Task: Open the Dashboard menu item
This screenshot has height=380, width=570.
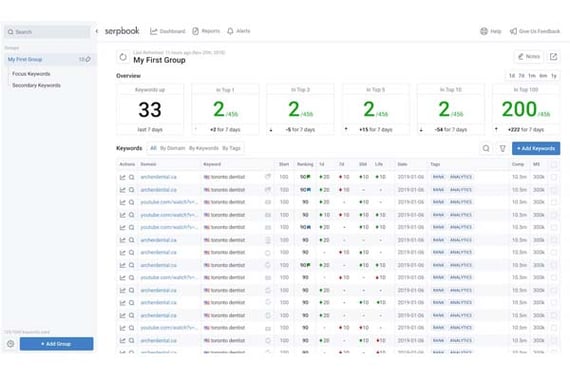Action: tap(168, 31)
